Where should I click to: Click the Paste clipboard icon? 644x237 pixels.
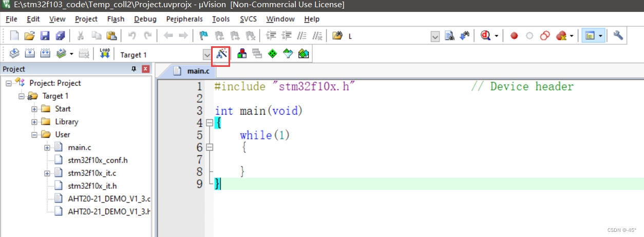[111, 36]
